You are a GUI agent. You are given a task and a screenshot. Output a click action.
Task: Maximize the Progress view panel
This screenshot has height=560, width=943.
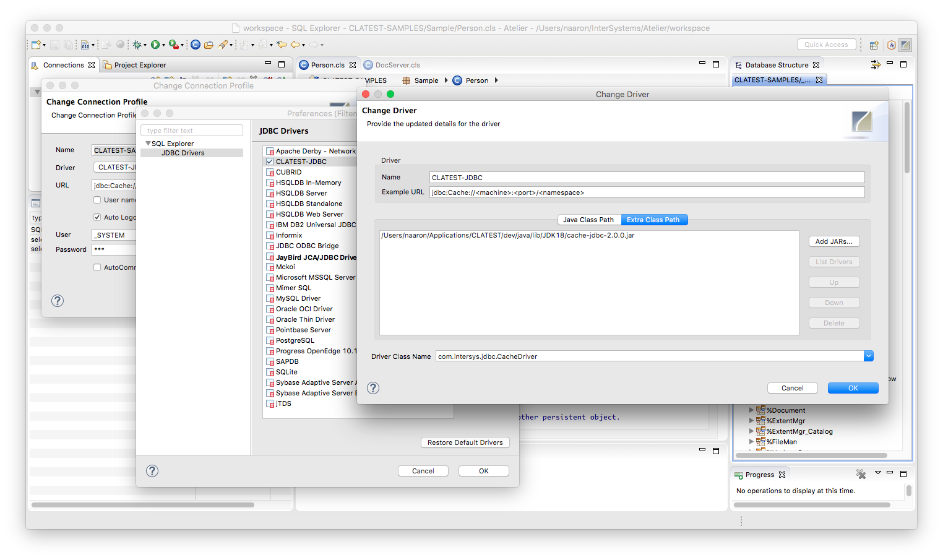pyautogui.click(x=903, y=473)
